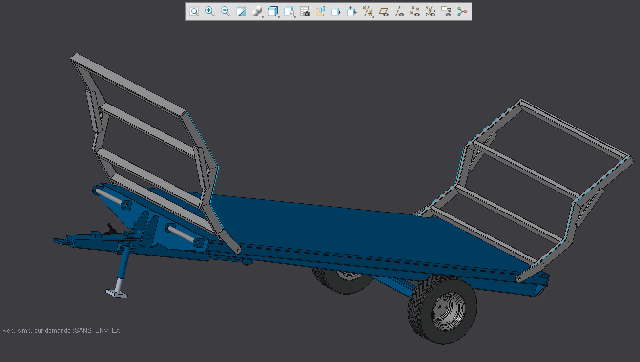Click the orange L-shaped bracket icon
The image size is (640, 362).
tap(320, 11)
